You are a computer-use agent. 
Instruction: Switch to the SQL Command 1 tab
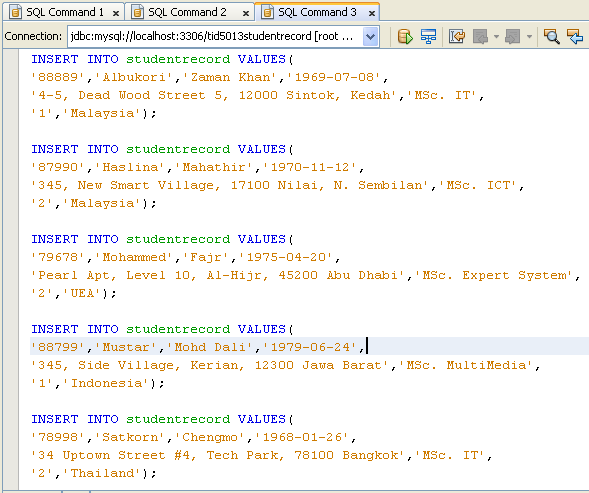[x=65, y=12]
